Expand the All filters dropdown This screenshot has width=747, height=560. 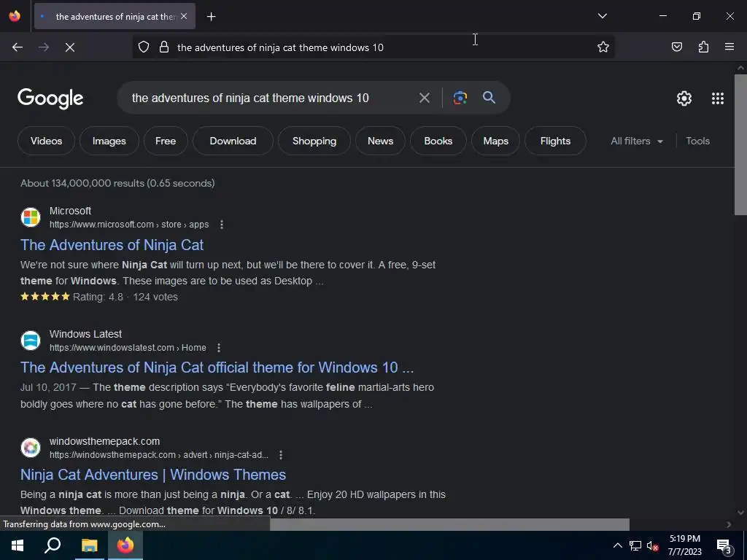pos(637,141)
